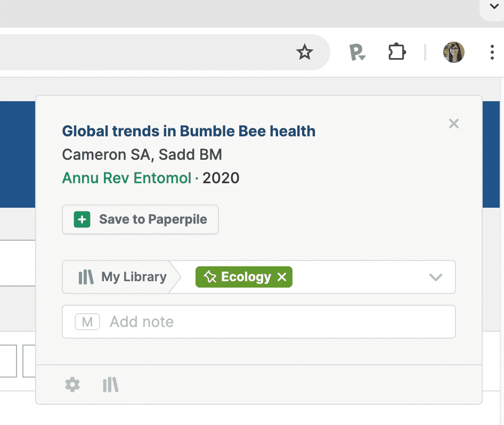Open the 'Global trends in Bumble Bee health' title
This screenshot has width=504, height=425.
click(189, 131)
